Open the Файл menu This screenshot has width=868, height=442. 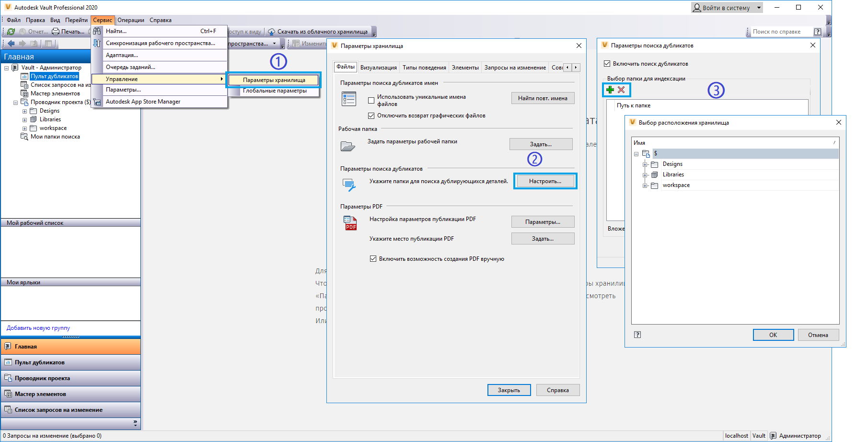pyautogui.click(x=13, y=20)
